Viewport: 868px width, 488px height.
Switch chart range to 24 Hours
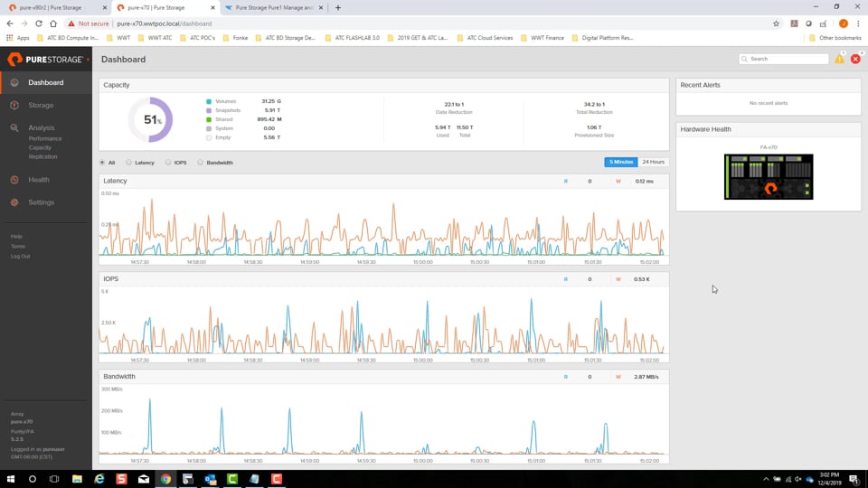[653, 162]
